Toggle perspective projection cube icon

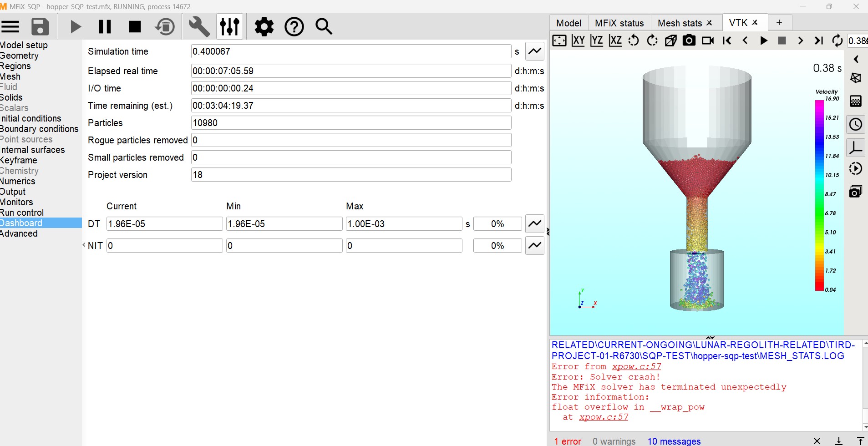[x=670, y=41]
